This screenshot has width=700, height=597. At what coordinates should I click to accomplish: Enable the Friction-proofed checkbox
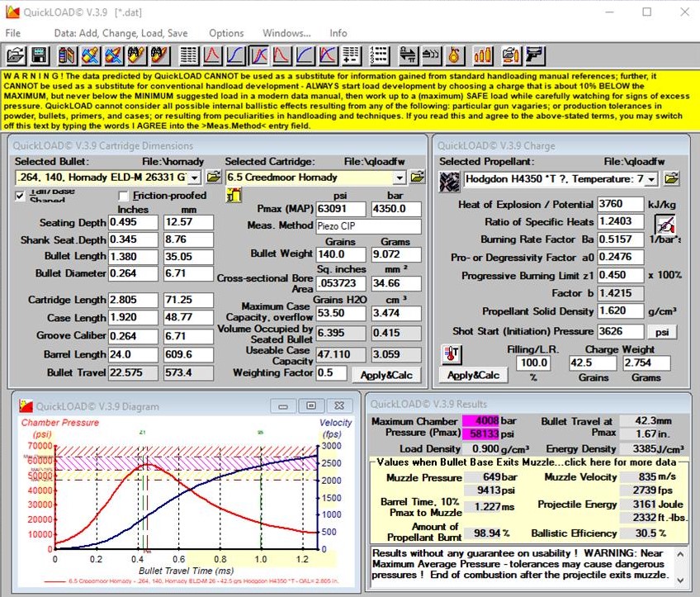(124, 196)
